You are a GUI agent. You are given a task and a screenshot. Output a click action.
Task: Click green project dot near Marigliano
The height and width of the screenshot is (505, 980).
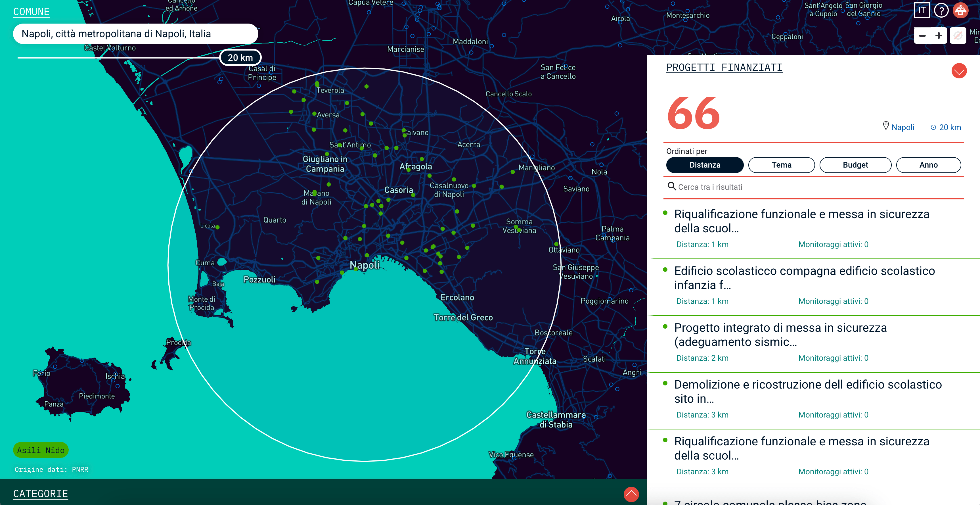pos(512,172)
